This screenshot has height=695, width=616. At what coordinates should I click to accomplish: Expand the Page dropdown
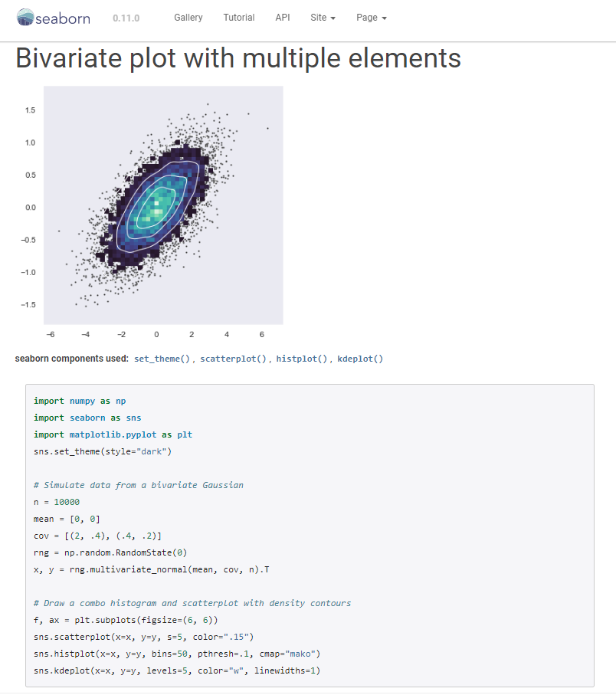point(372,18)
